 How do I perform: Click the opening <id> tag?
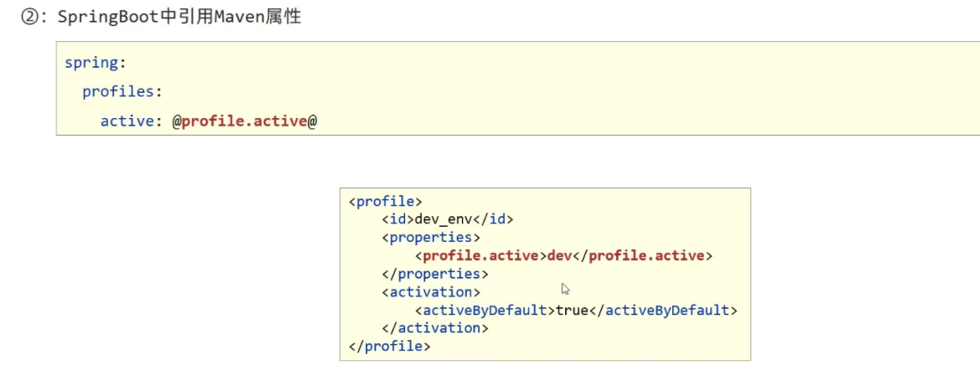click(397, 219)
